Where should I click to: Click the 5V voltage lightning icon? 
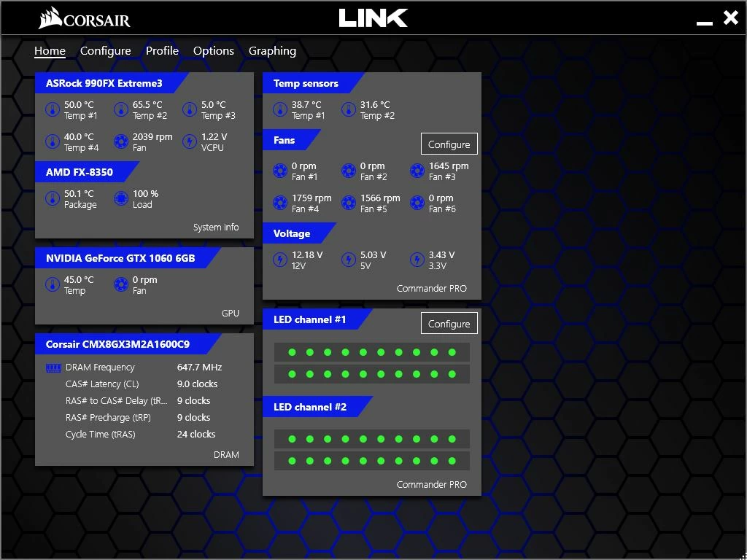coord(349,260)
